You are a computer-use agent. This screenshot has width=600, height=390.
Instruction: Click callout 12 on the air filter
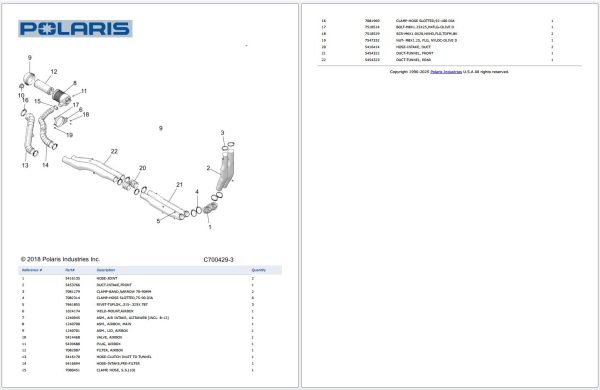tap(54, 72)
